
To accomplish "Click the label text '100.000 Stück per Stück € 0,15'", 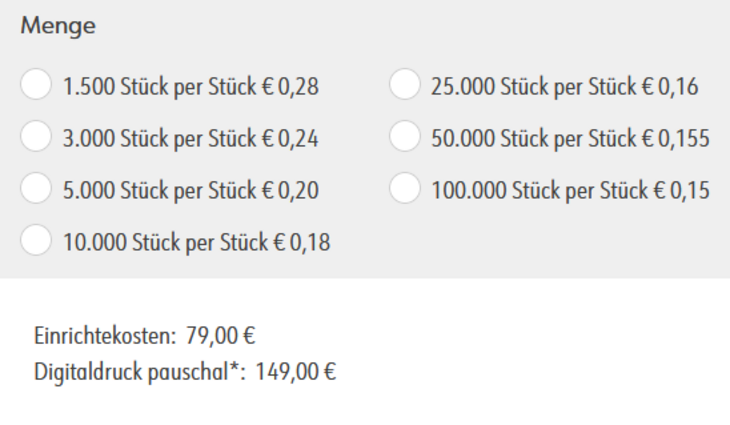I will coord(570,190).
